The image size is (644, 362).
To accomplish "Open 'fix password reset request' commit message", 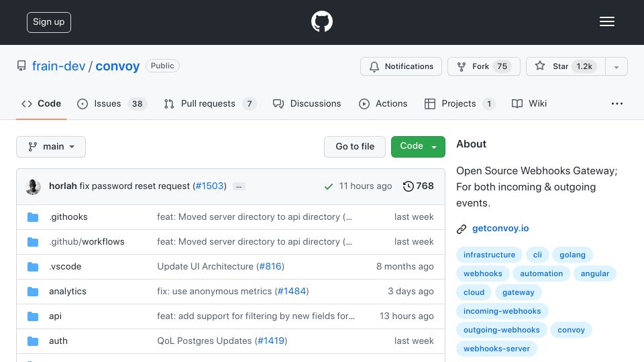I will click(134, 186).
